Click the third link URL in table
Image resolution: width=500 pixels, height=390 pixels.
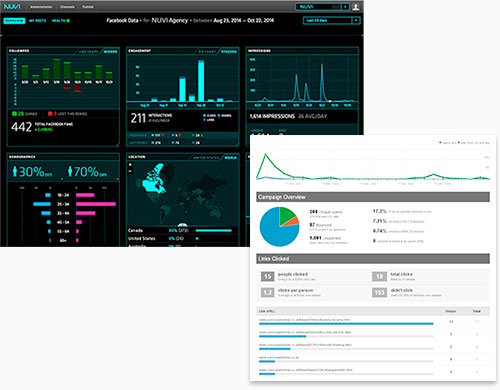(305, 345)
